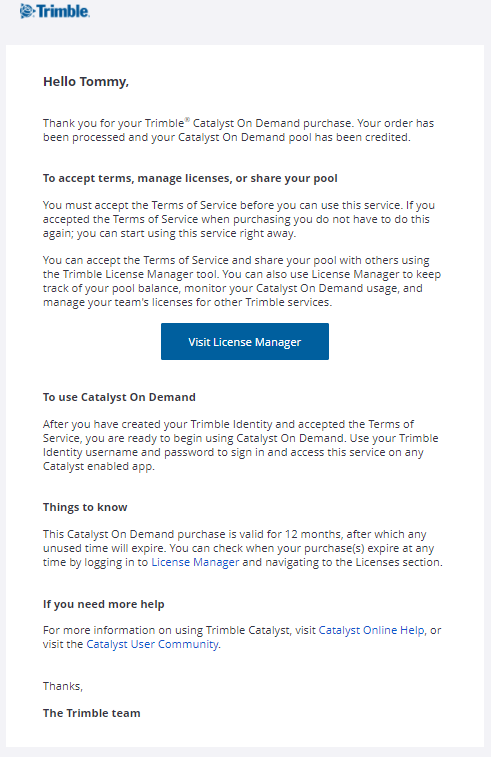Click the 'Thanks,' closing line

[63, 686]
